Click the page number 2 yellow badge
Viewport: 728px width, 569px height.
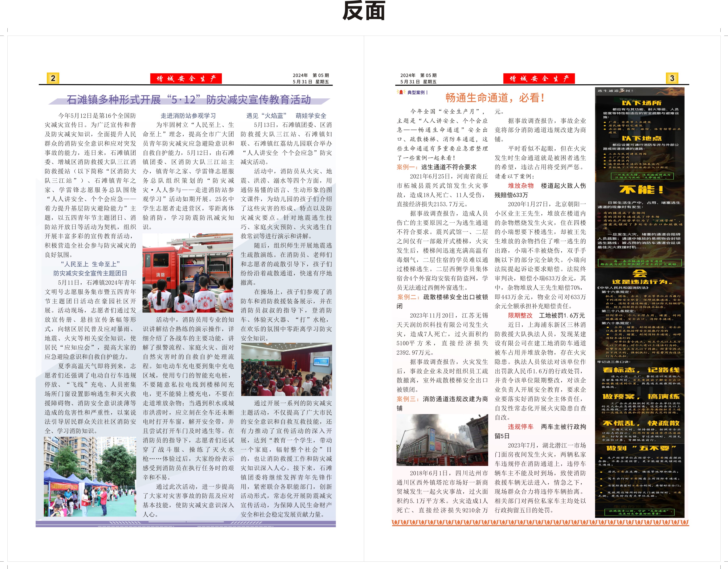[53, 78]
